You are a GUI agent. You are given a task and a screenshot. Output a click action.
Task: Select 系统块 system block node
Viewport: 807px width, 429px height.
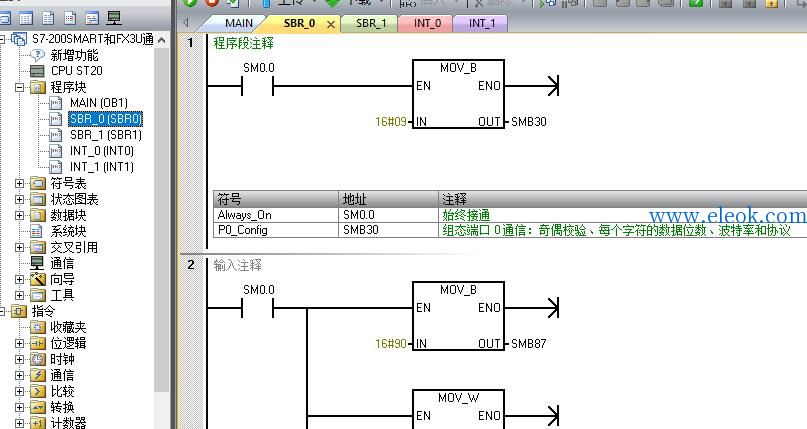click(68, 231)
